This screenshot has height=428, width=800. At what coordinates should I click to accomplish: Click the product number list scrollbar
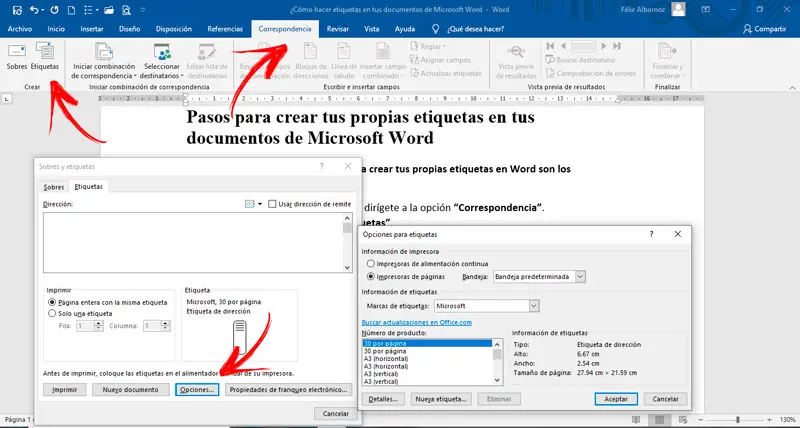[497, 362]
